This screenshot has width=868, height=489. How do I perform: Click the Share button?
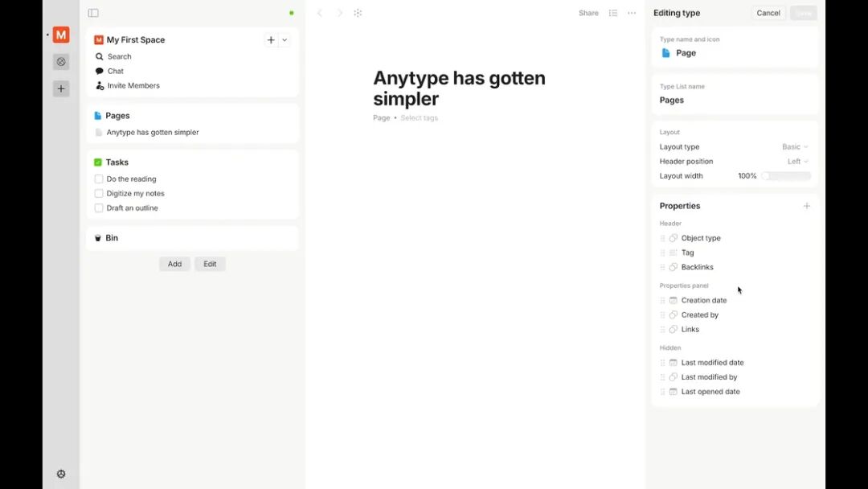588,13
